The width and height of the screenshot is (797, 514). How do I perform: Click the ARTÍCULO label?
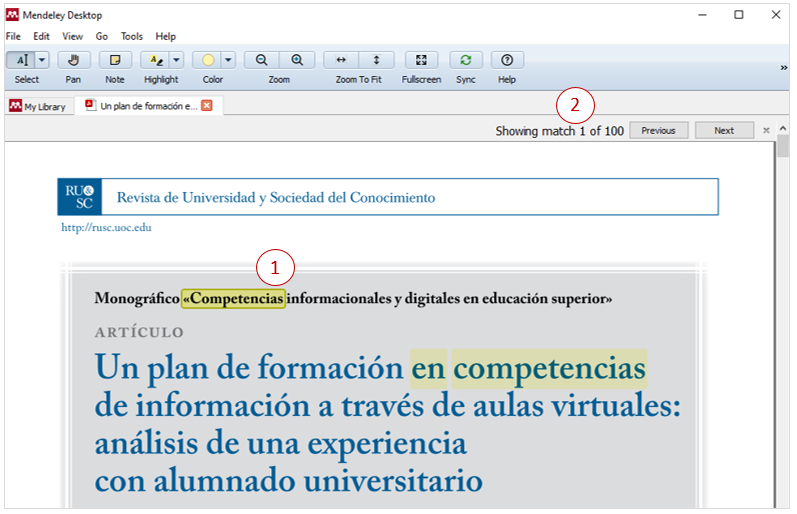(139, 332)
